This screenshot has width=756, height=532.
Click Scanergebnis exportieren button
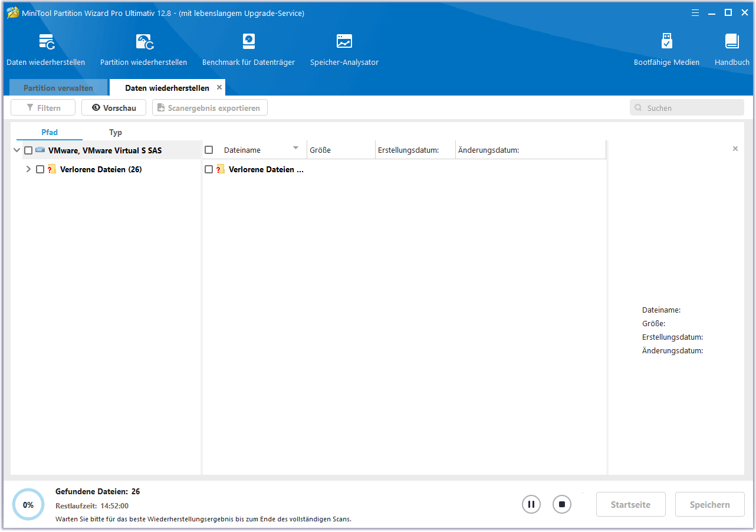pyautogui.click(x=210, y=108)
